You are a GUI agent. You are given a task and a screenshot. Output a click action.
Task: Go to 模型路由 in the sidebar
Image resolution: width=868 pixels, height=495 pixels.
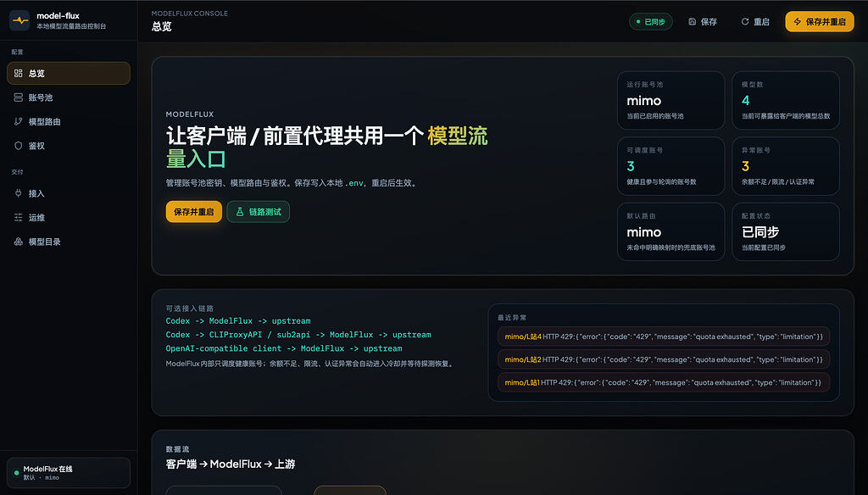click(x=69, y=122)
